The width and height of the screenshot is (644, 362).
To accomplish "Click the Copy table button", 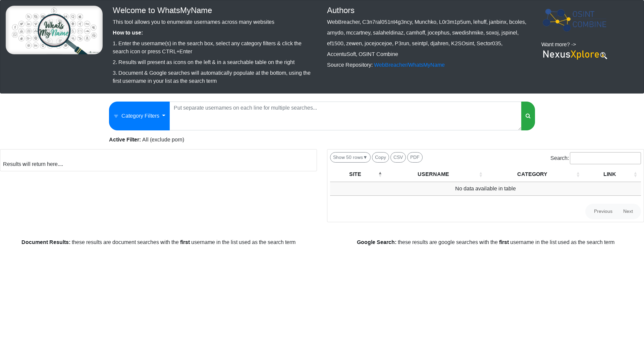I will tap(380, 158).
